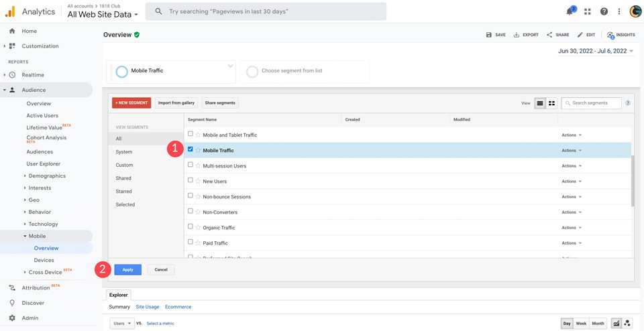Open Active Users report in sidebar
Screen dimensions: 644x331
pos(42,115)
